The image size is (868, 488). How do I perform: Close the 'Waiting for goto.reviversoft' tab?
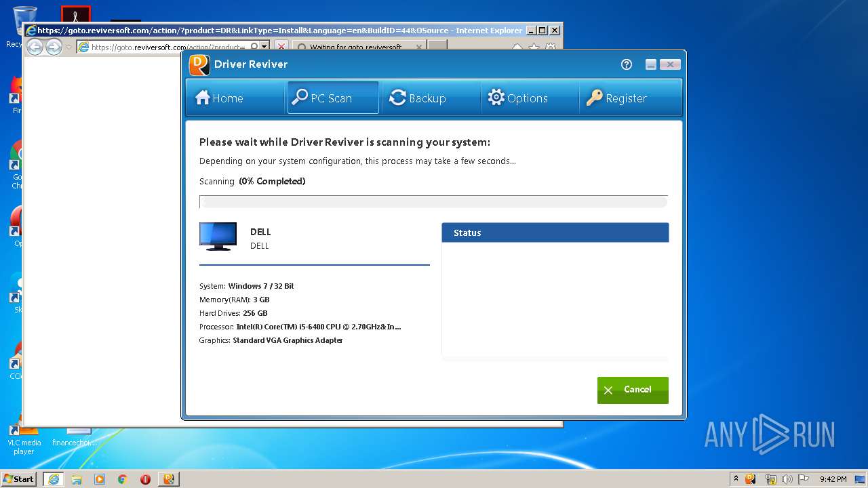tap(419, 47)
